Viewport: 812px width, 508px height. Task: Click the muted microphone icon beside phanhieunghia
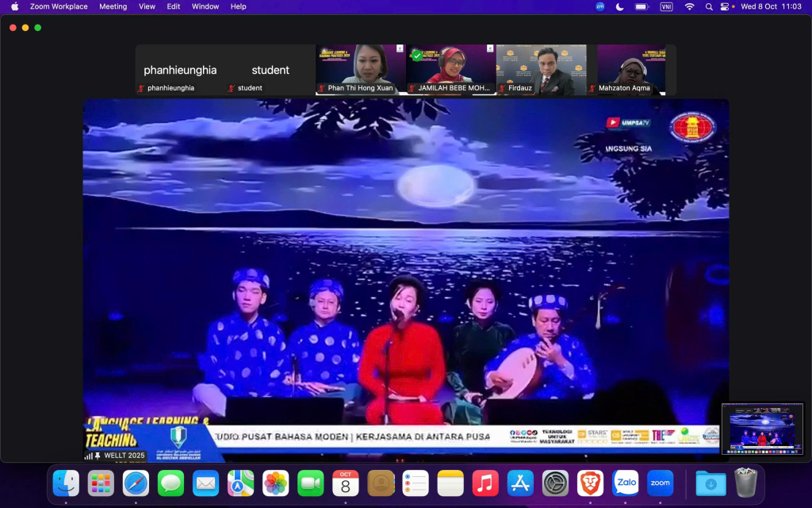(140, 88)
